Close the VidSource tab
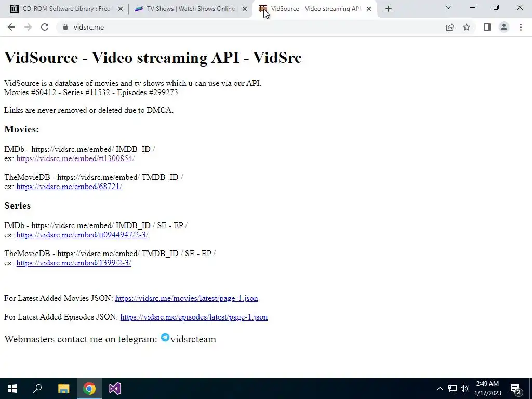Viewport: 532px width, 399px height. tap(369, 9)
